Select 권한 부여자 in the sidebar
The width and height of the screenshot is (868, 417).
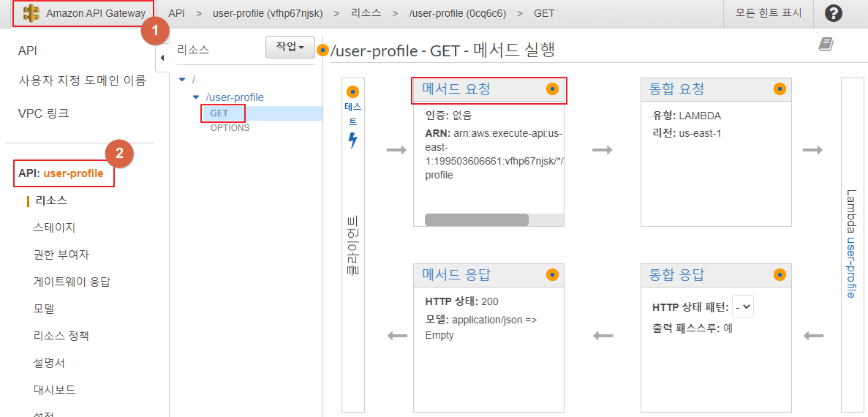[61, 255]
